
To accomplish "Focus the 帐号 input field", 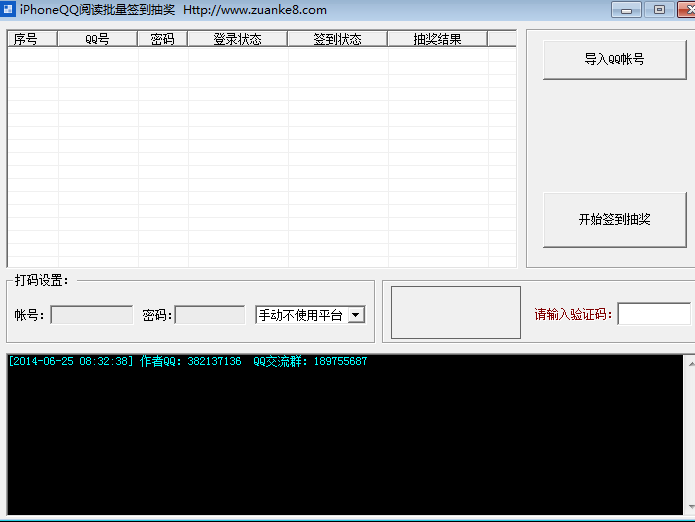I will tap(91, 315).
